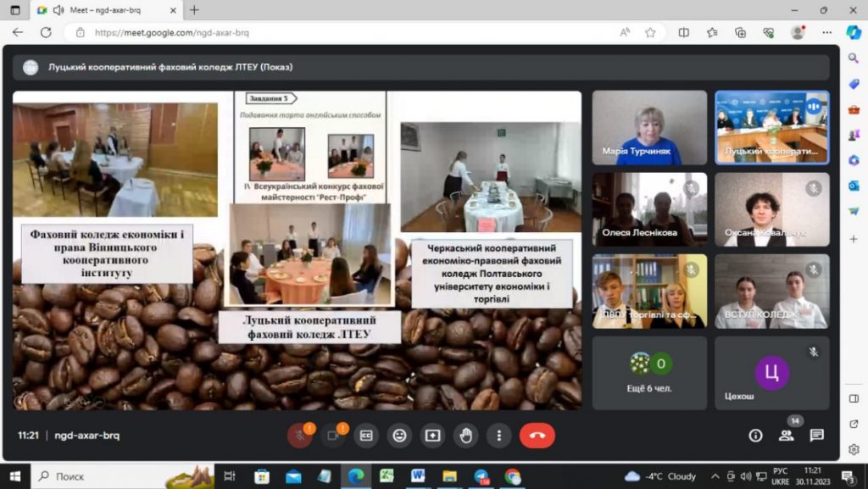Image resolution: width=868 pixels, height=489 pixels.
Task: Select Марія Турчиняк video tile
Action: [649, 128]
